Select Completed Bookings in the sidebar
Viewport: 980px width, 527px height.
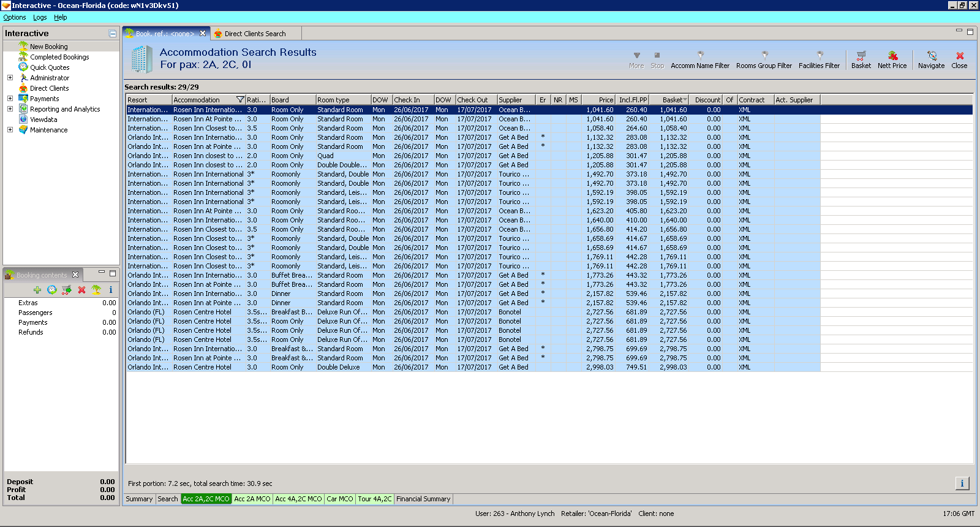59,57
